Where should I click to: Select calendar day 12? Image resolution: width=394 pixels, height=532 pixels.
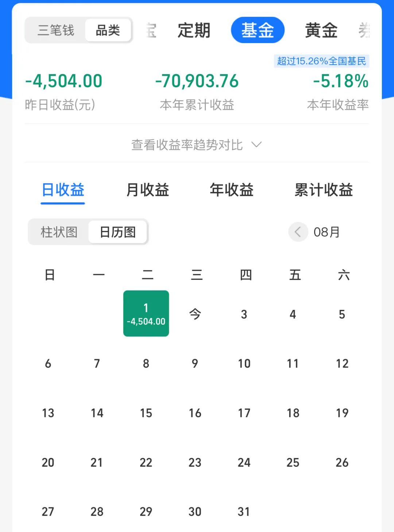342,363
